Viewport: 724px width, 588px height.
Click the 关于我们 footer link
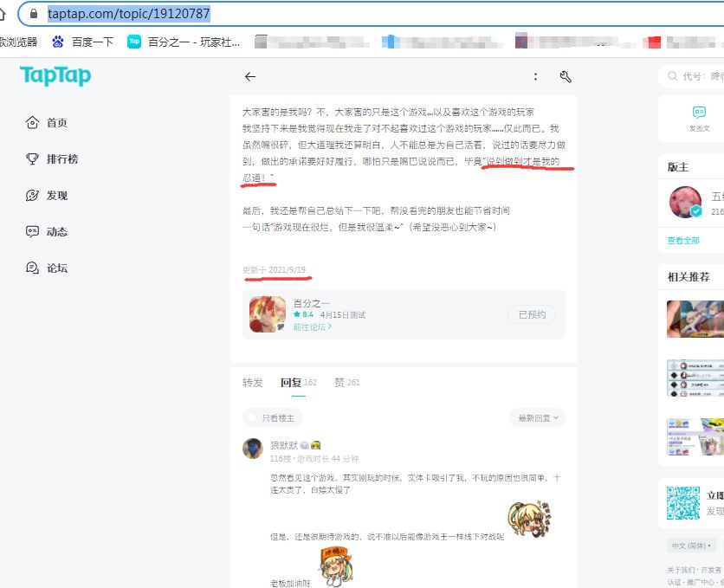[x=681, y=570]
